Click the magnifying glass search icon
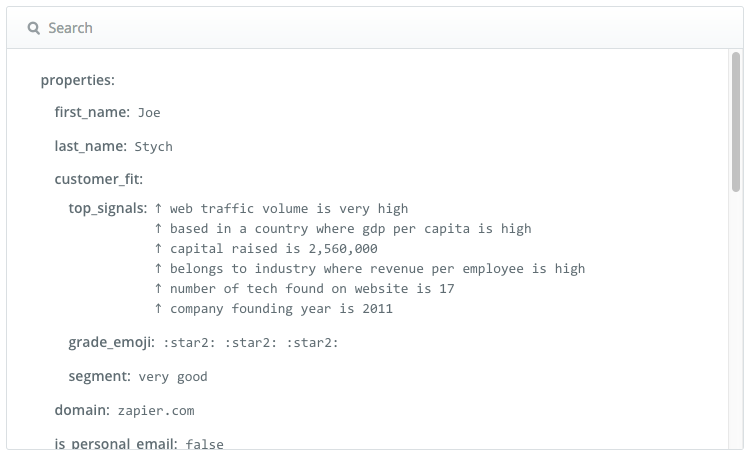Image resolution: width=755 pixels, height=456 pixels. pos(34,28)
